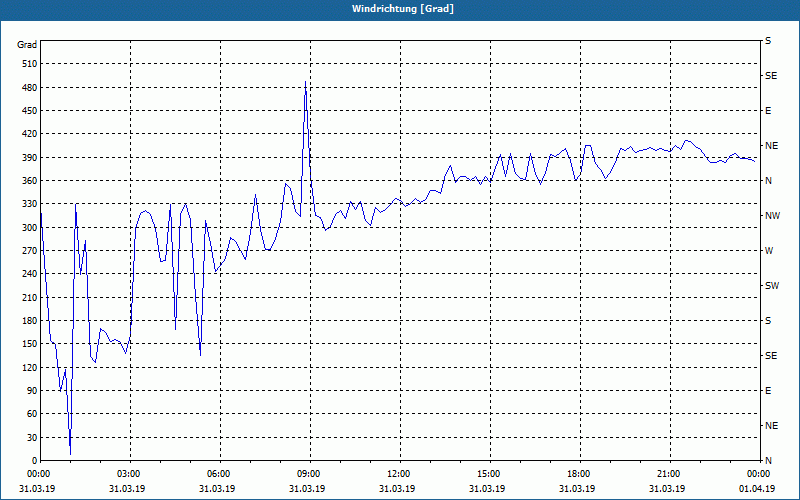Click the 09:00 time label
800x500 pixels.
coord(310,474)
